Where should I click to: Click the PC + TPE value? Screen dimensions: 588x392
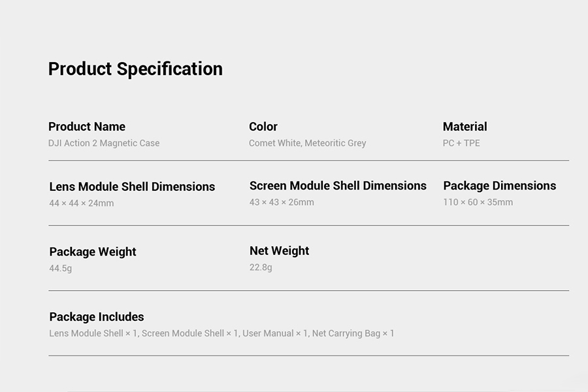[461, 143]
